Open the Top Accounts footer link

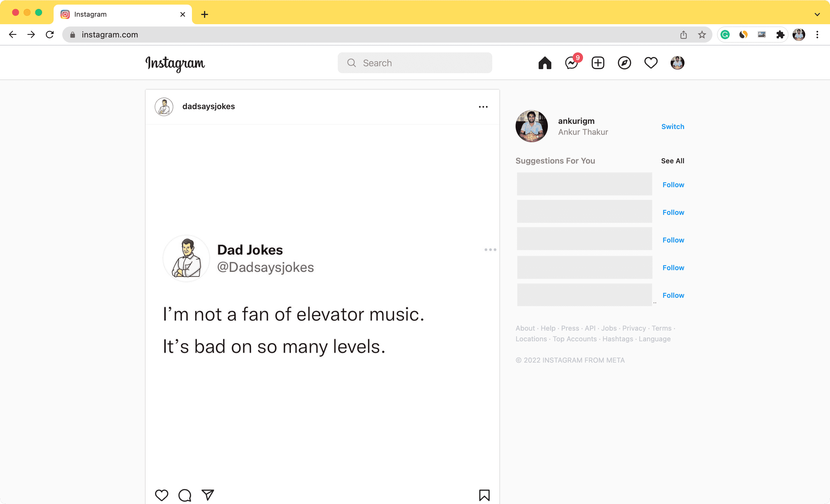[x=574, y=339]
